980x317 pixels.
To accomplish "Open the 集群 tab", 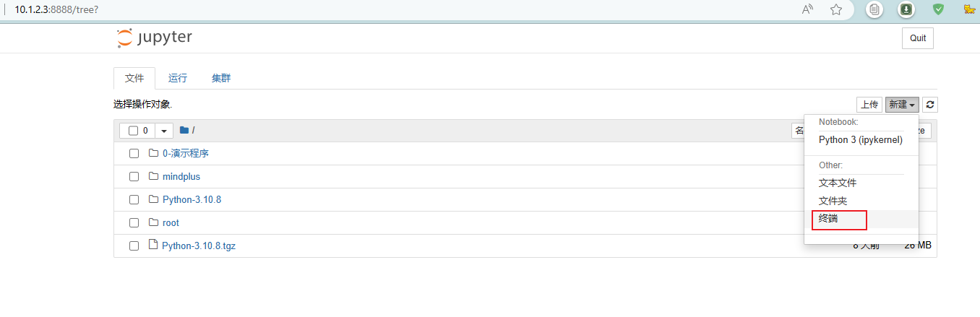I will pos(221,78).
